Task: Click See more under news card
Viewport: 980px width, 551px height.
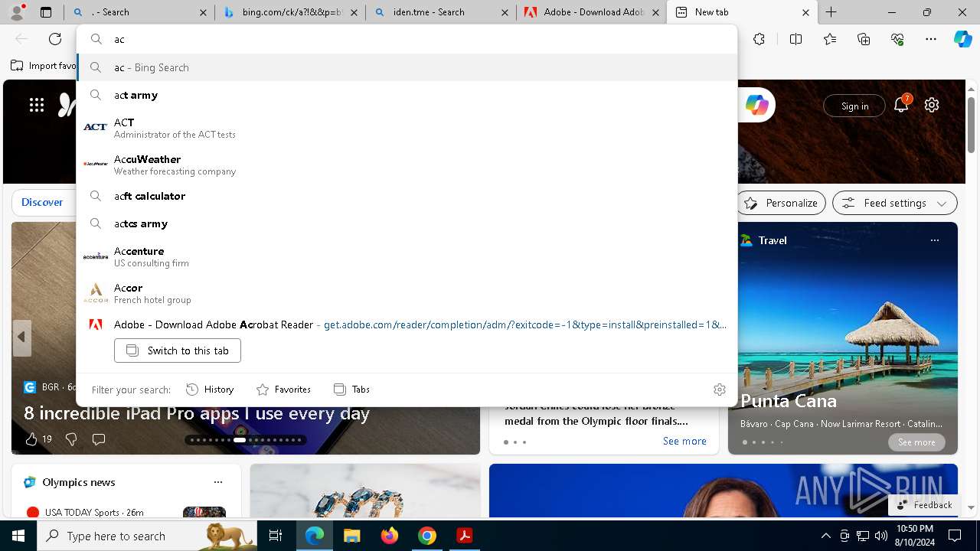Action: point(684,441)
